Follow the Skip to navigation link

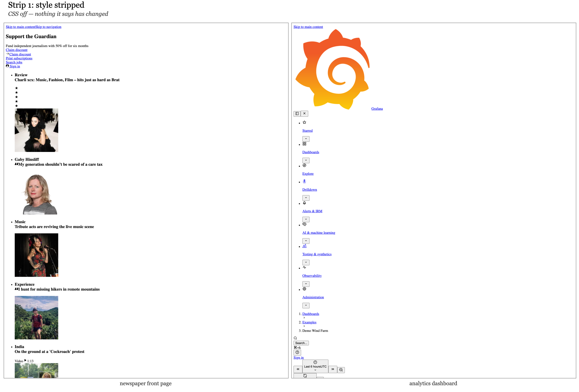pos(48,27)
